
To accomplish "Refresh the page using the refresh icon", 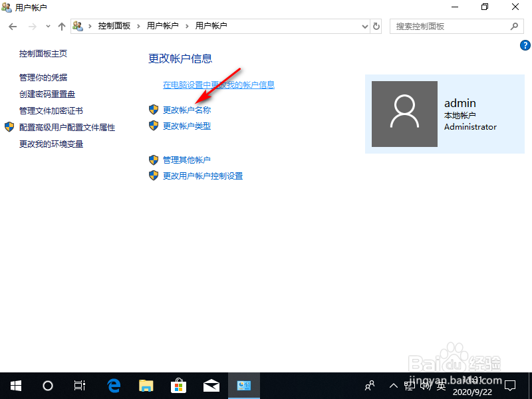I will pyautogui.click(x=376, y=27).
